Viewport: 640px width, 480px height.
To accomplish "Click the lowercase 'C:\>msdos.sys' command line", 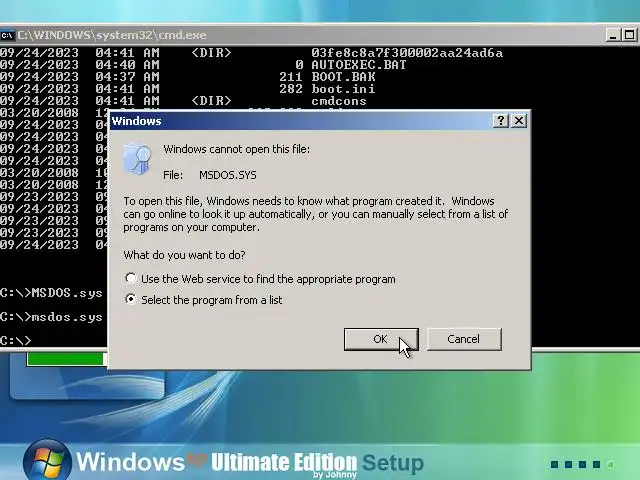I will (x=51, y=317).
